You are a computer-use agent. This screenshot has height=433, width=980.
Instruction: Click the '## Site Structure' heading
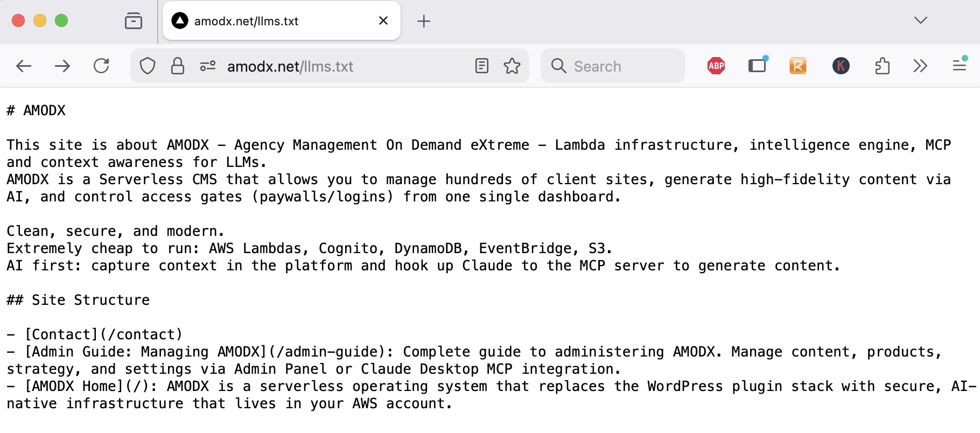78,300
